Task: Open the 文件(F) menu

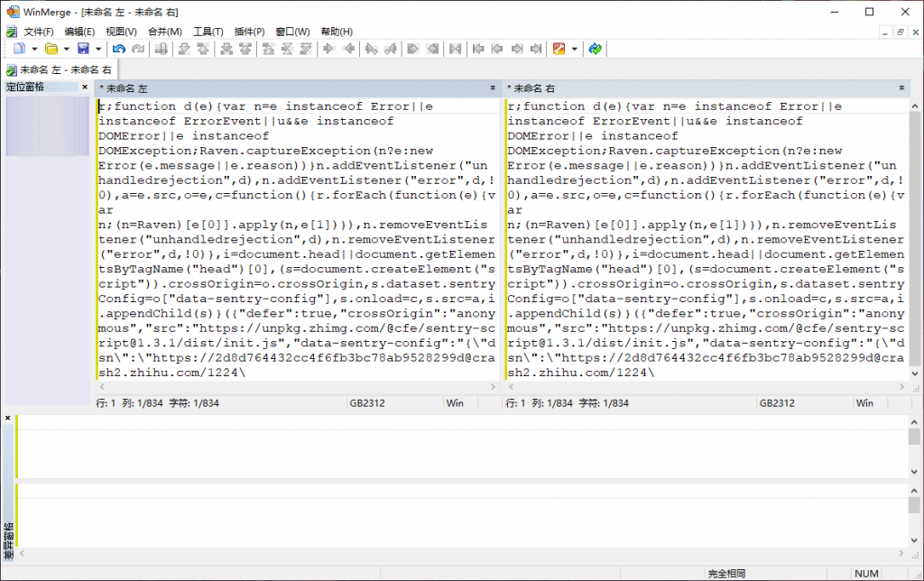Action: (38, 32)
